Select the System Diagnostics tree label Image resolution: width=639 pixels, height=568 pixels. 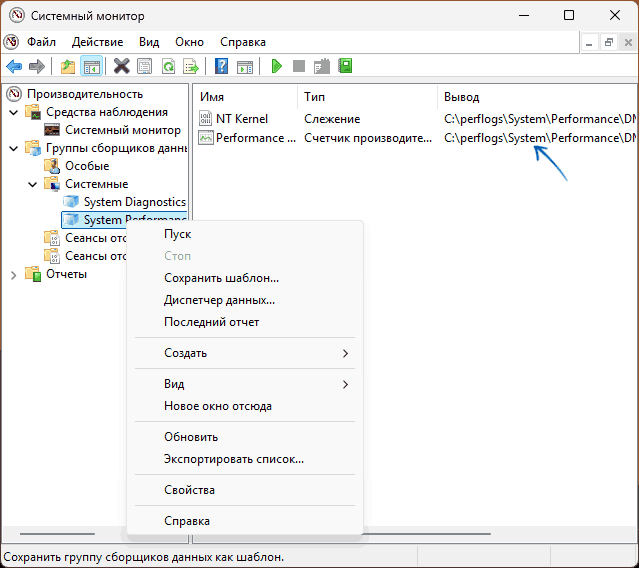[135, 202]
